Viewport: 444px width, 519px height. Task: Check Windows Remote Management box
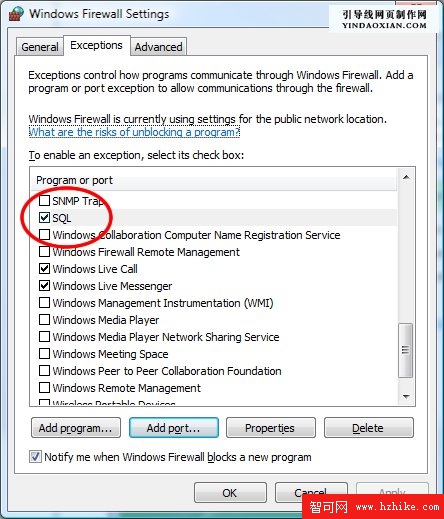(44, 388)
